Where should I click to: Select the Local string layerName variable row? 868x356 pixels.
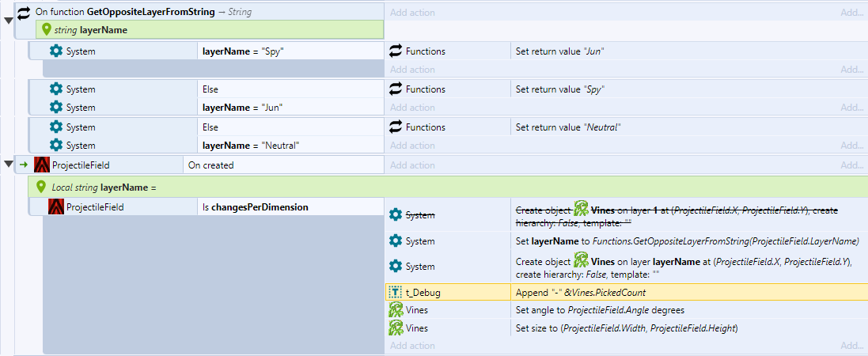(x=448, y=187)
